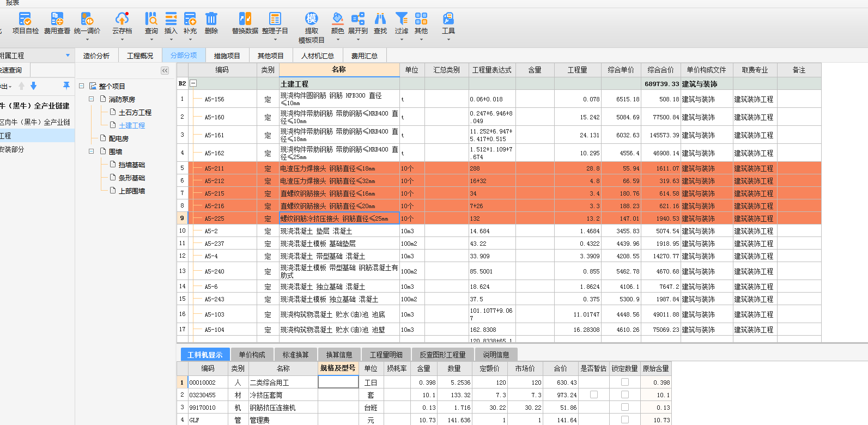Click the 项目自检 toolbar icon
The width and height of the screenshot is (868, 425).
coord(25,20)
